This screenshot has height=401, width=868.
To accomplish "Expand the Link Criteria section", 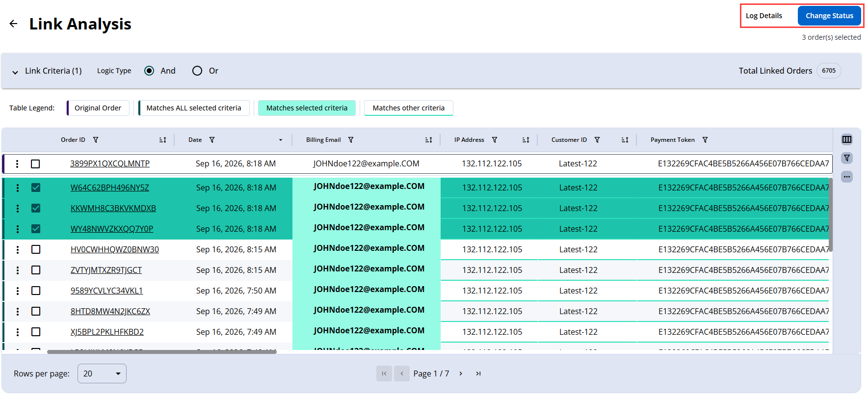I will [15, 72].
